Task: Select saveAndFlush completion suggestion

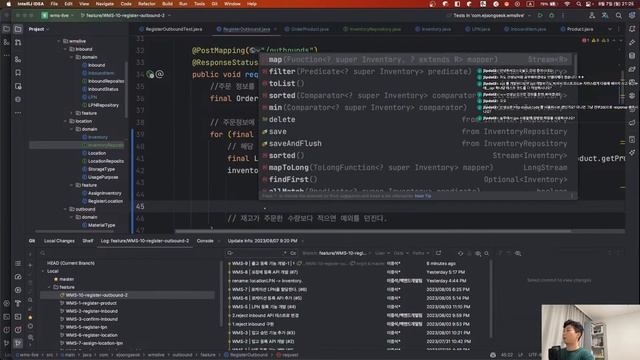Action: click(x=416, y=144)
